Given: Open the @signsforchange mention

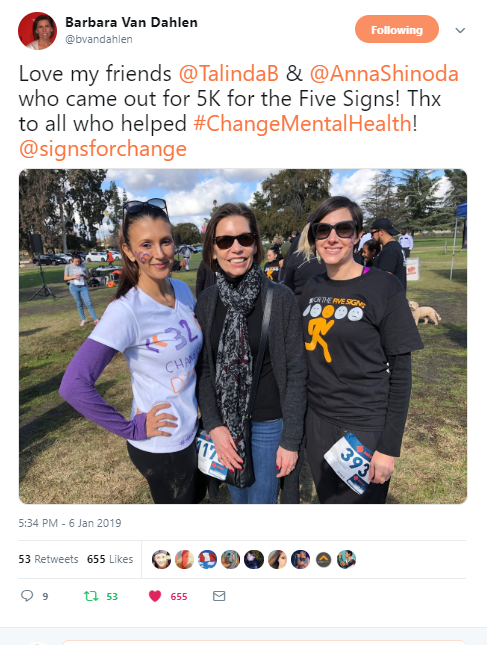Looking at the screenshot, I should coord(103,149).
